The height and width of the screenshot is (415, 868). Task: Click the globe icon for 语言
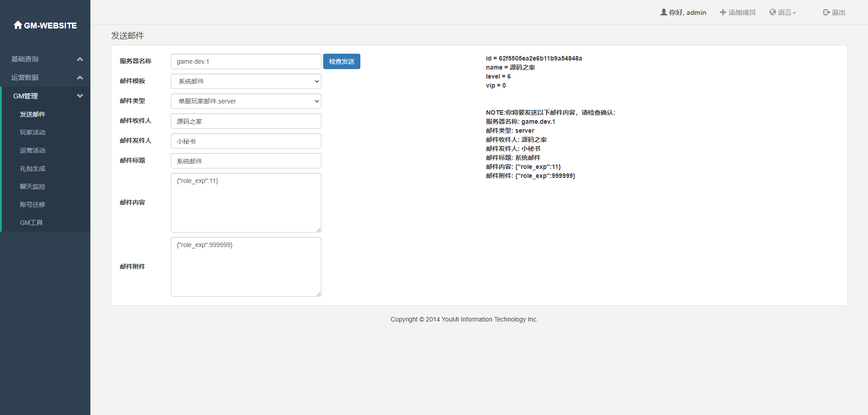click(x=773, y=12)
